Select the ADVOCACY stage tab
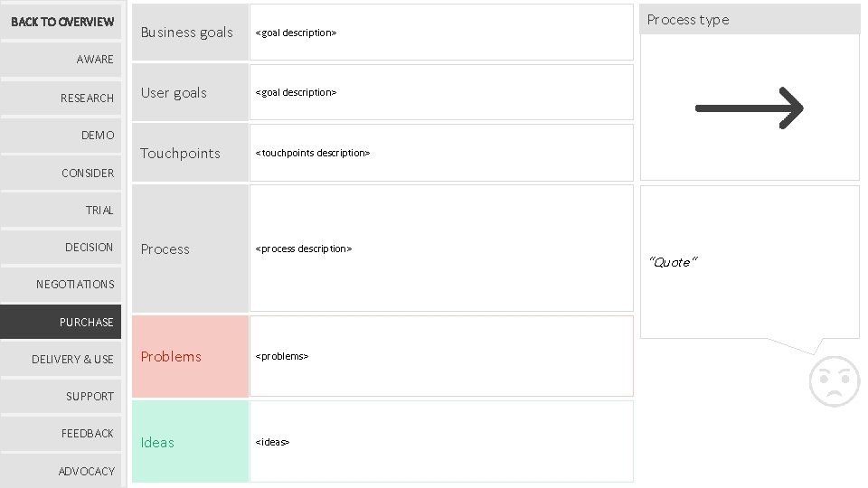This screenshot has width=868, height=488. [61, 471]
